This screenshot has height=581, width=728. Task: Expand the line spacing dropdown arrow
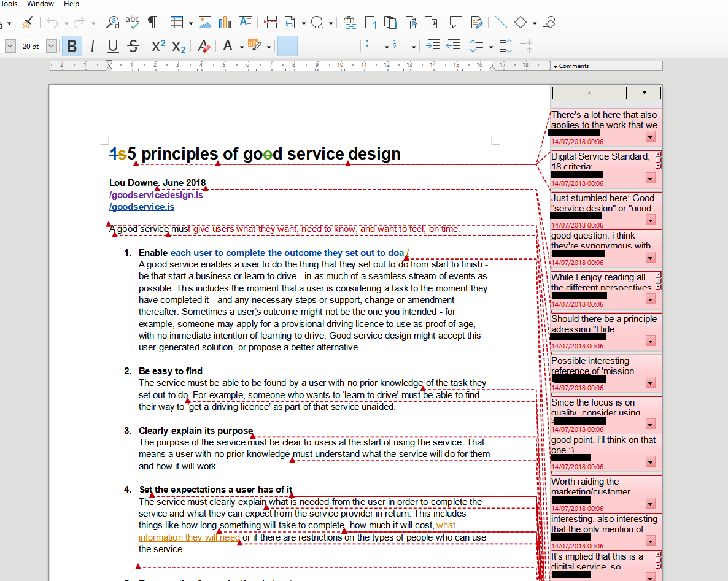coord(491,47)
